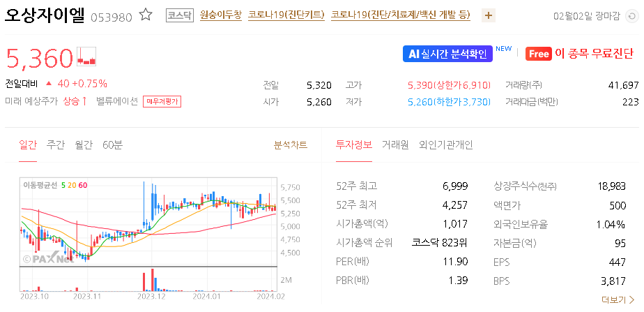
Task: Select the 일간 chart tab
Action: [28, 144]
